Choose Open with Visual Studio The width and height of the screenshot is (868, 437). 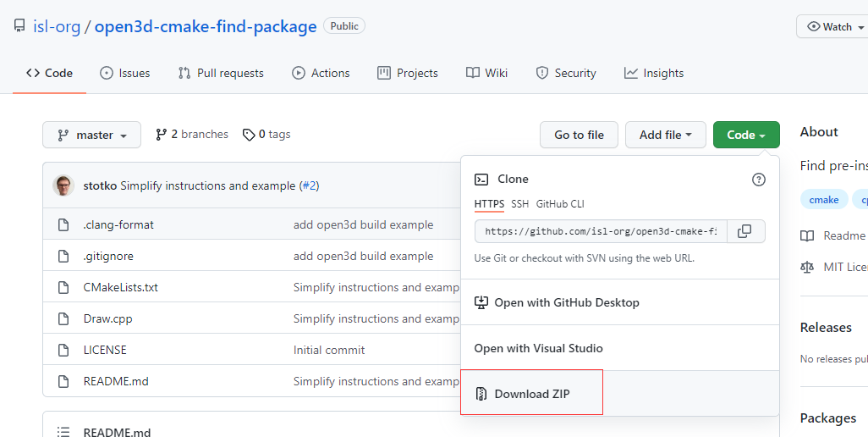[x=619, y=348]
